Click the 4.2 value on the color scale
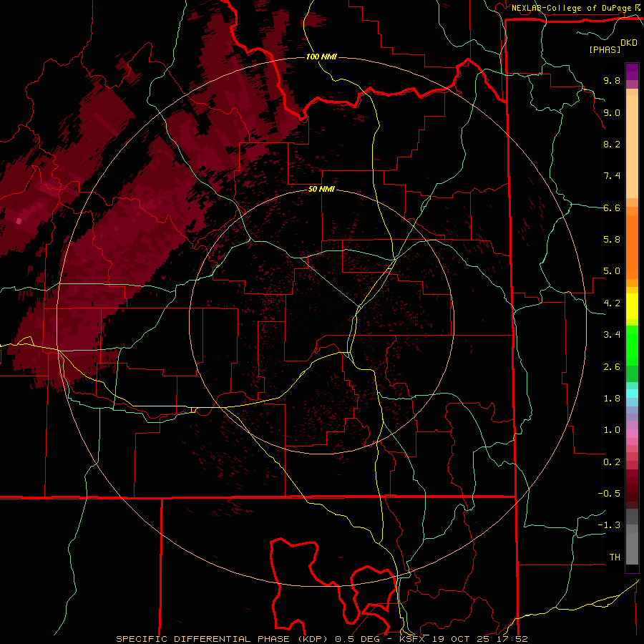Screen dimensions: 644x644 point(612,303)
